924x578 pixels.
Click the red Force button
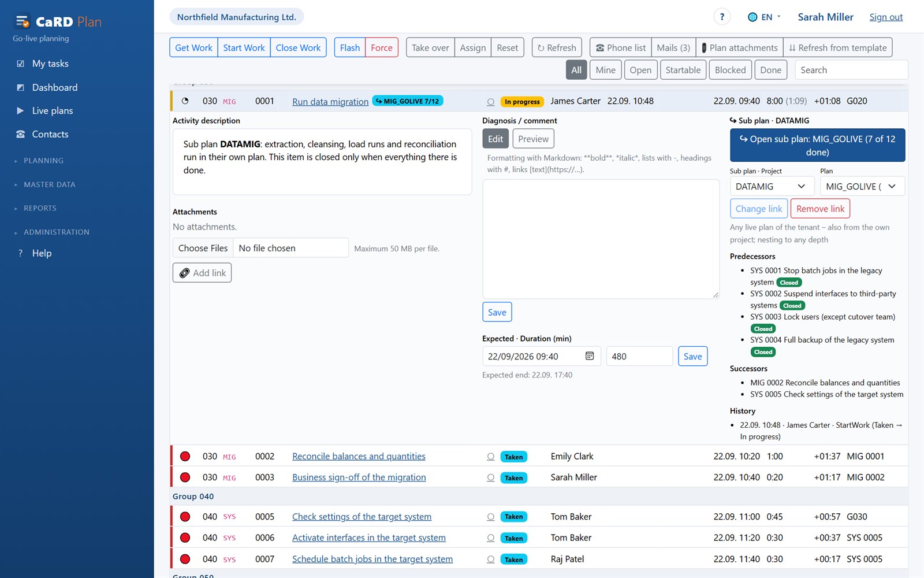tap(381, 48)
